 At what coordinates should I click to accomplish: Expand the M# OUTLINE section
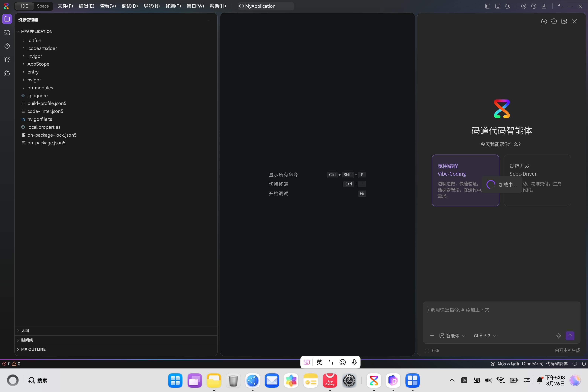coord(116,349)
